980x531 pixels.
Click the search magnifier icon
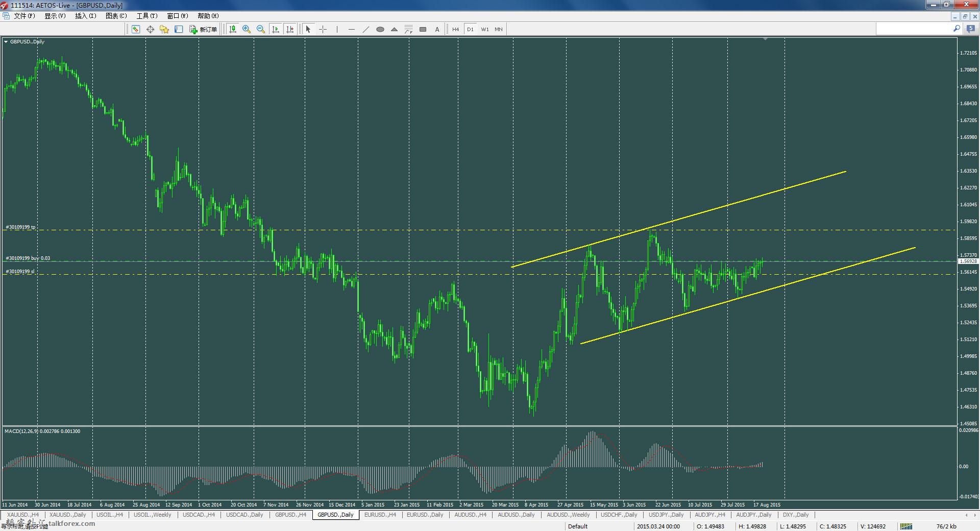click(957, 29)
